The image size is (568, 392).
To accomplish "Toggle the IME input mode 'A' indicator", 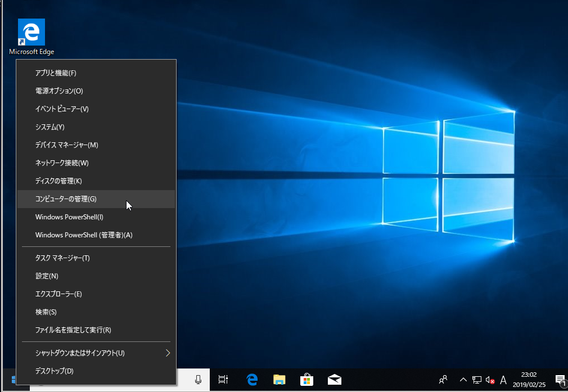I will [x=503, y=380].
